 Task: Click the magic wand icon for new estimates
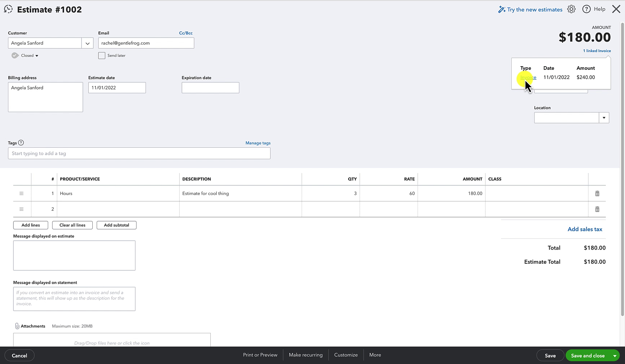click(502, 9)
